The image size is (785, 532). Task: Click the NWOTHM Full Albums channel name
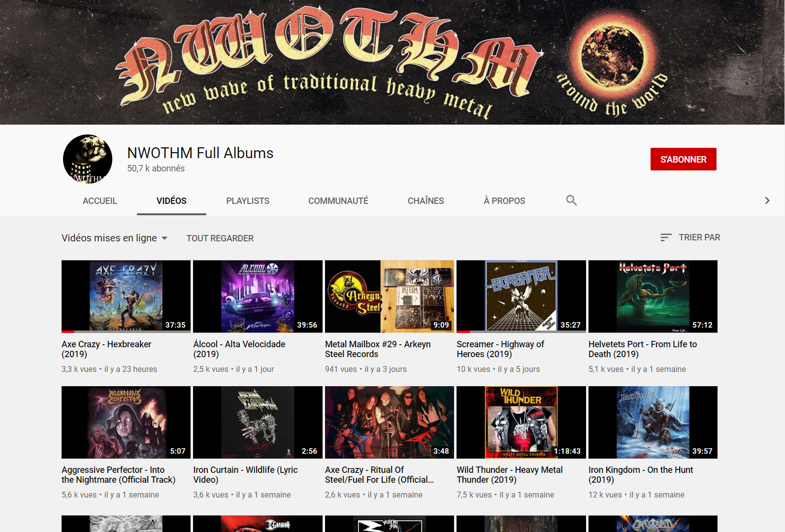[200, 153]
